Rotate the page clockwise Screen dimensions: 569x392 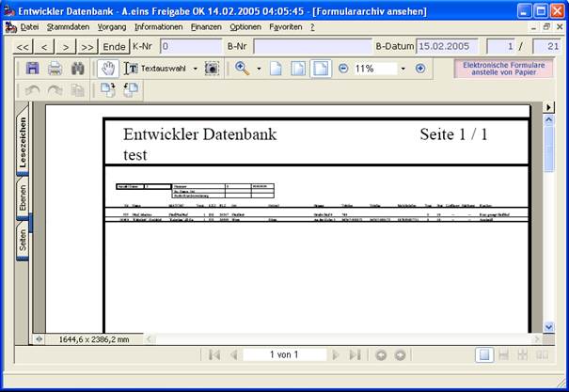click(108, 90)
